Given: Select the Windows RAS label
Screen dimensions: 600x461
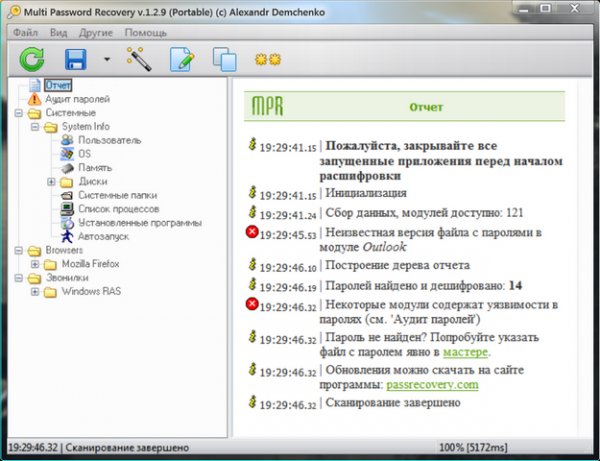Looking at the screenshot, I should pyautogui.click(x=91, y=292).
